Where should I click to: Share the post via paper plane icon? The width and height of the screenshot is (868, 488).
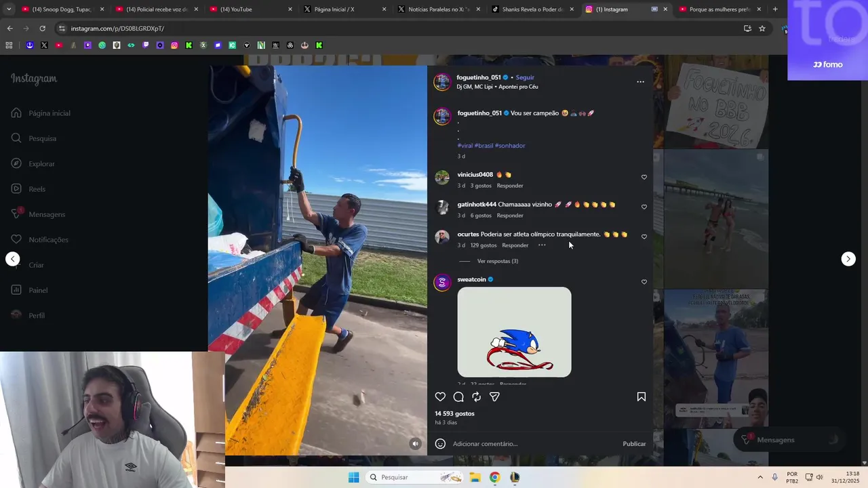494,397
